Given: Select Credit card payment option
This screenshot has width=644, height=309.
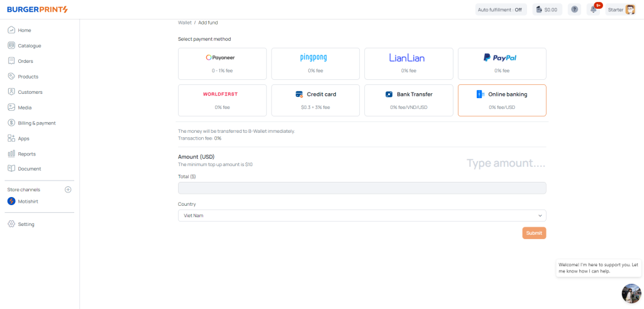Looking at the screenshot, I should pos(315,100).
